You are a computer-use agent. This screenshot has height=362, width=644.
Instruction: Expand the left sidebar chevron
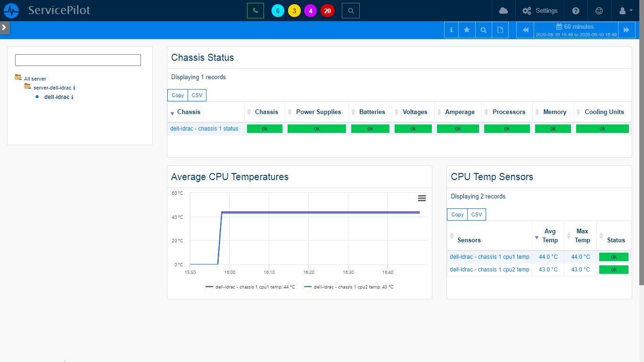(x=4, y=28)
